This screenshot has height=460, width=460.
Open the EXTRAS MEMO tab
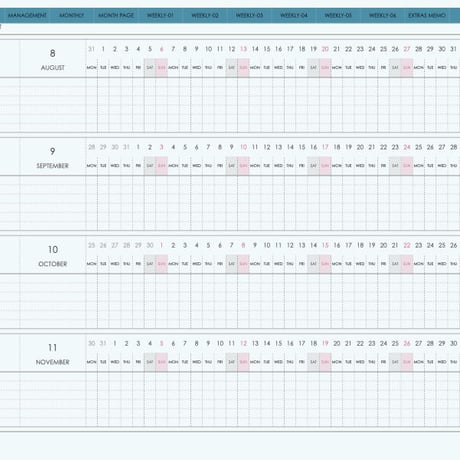tap(427, 15)
